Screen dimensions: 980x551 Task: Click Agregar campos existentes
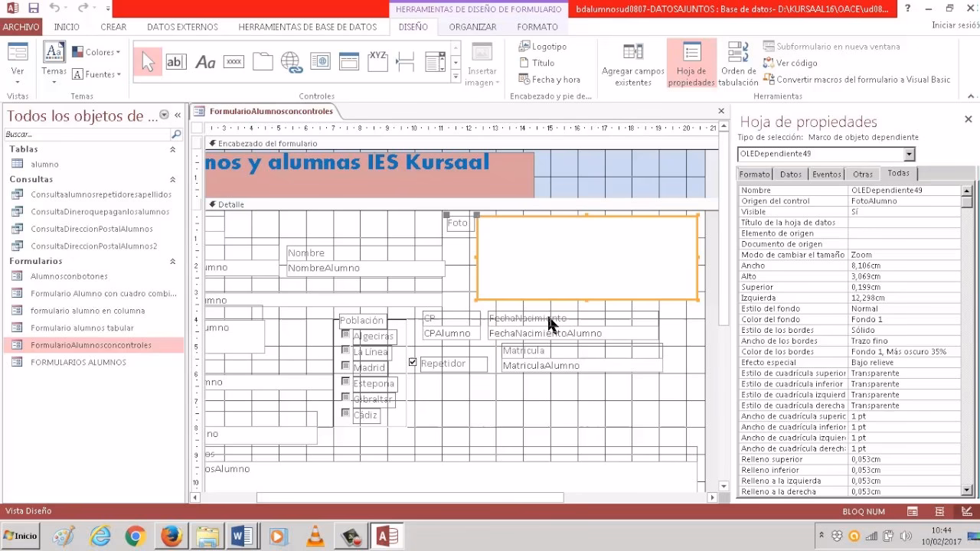tap(633, 65)
